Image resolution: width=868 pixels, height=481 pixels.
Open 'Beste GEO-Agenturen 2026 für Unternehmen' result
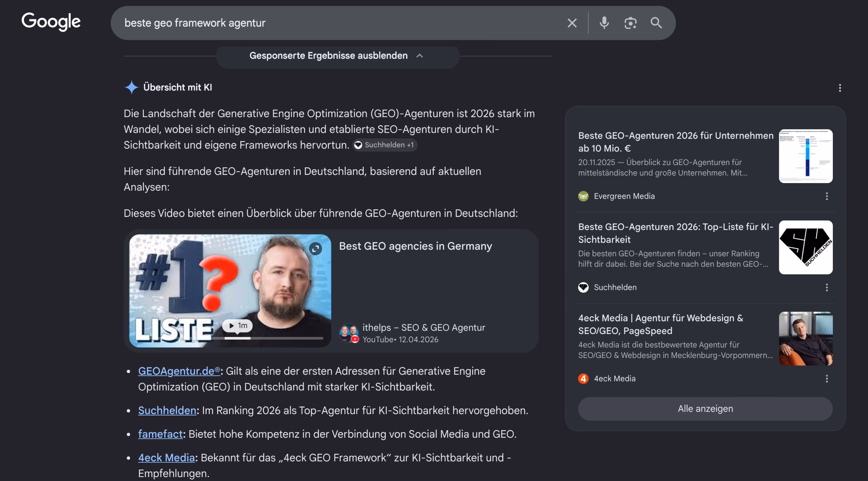pos(676,142)
